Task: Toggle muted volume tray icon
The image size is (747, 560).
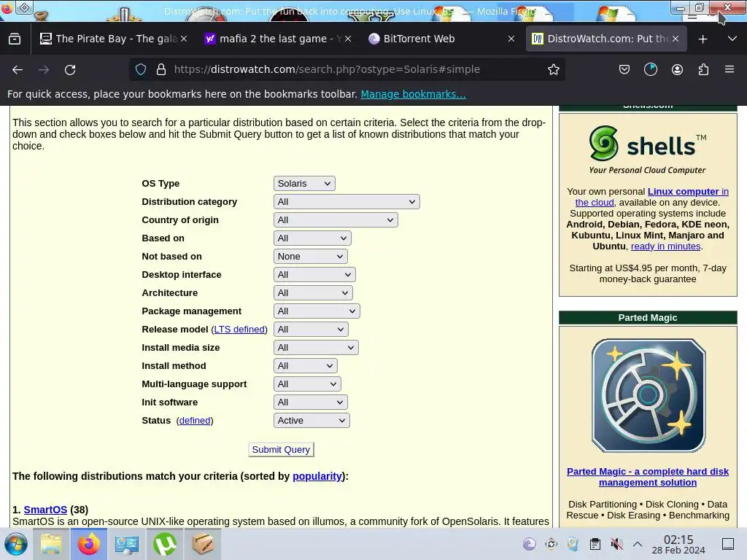Action: click(616, 544)
